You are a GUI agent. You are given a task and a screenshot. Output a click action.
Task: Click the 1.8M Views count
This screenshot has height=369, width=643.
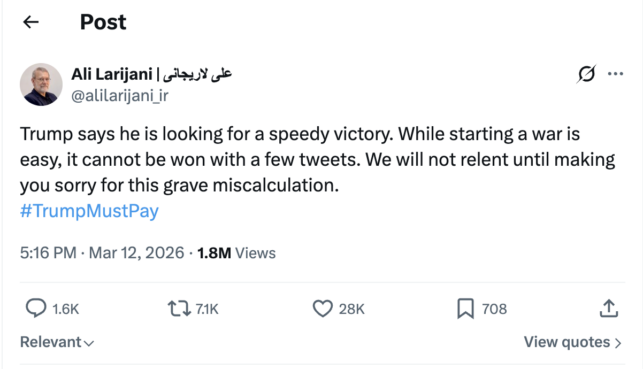click(236, 253)
